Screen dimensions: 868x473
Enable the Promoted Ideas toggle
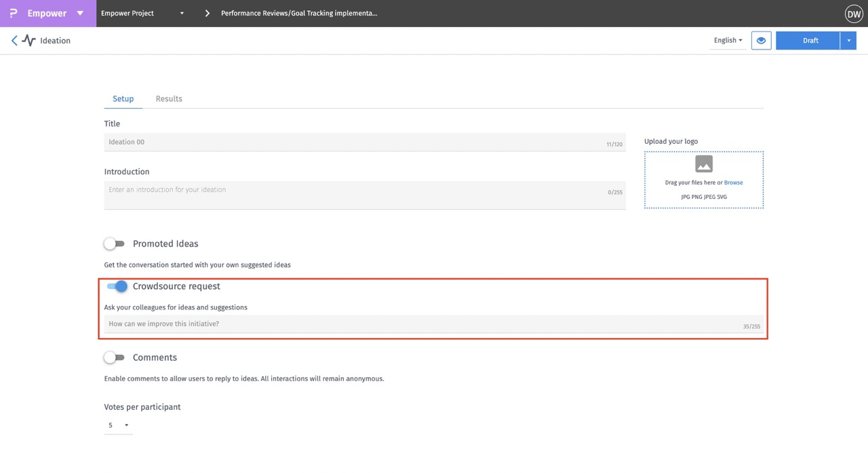(115, 244)
